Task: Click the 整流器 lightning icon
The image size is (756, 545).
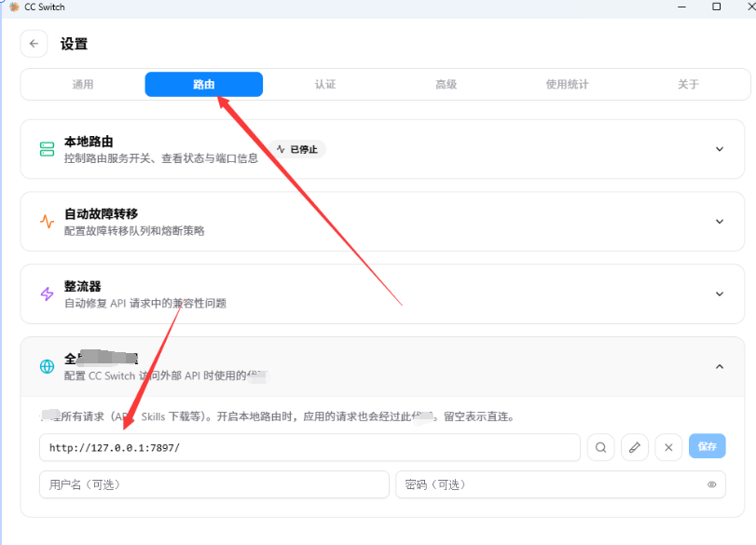Action: coord(47,294)
